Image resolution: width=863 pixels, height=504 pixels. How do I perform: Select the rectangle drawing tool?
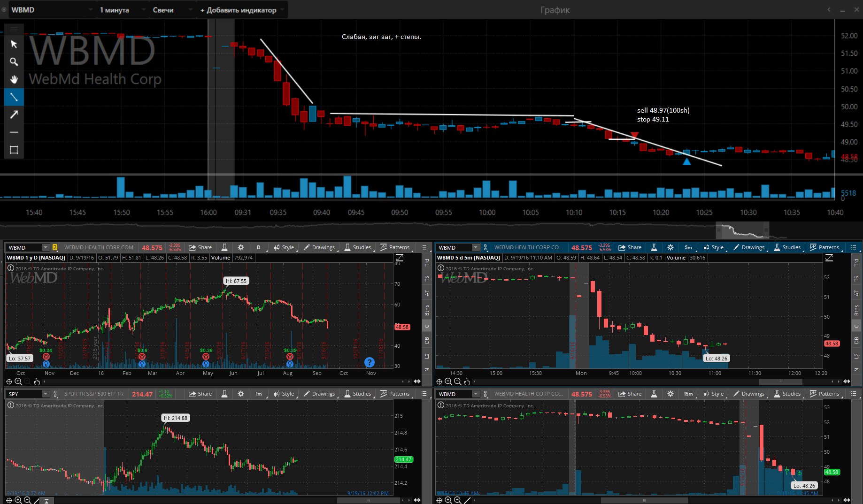[14, 150]
